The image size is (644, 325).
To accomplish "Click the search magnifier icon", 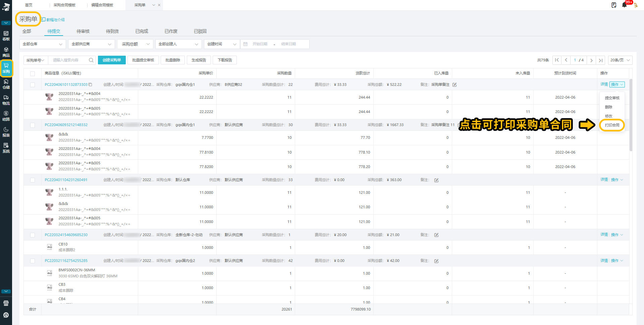I will point(91,60).
